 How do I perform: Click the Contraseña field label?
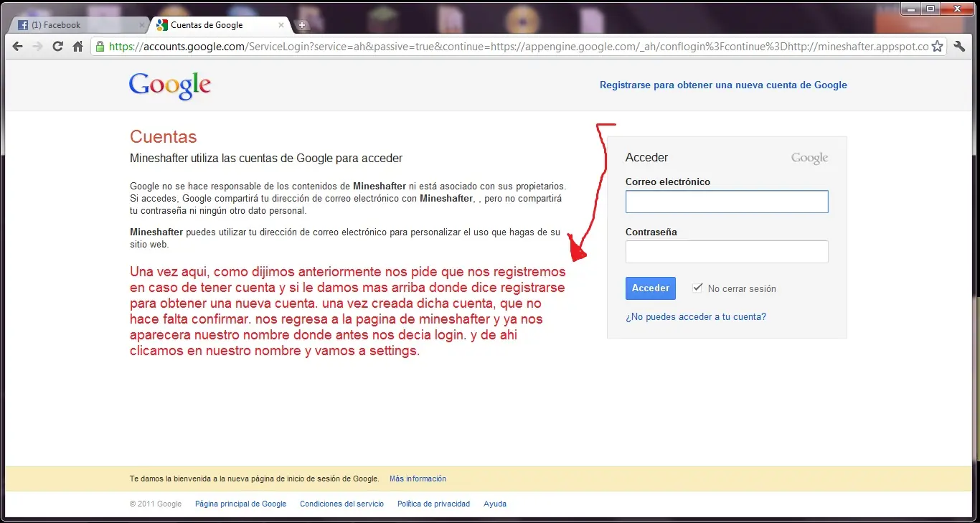(x=651, y=232)
